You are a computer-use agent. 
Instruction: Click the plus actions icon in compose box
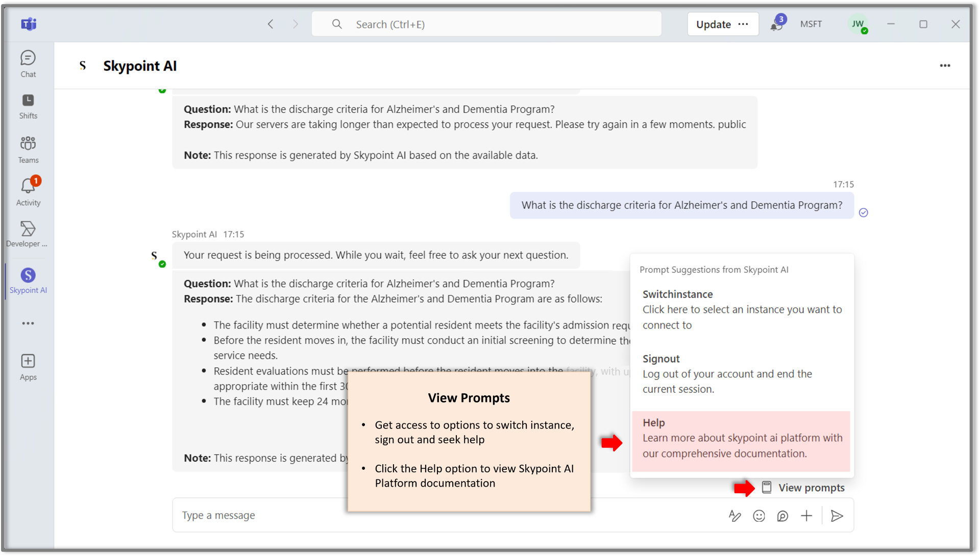coord(806,516)
